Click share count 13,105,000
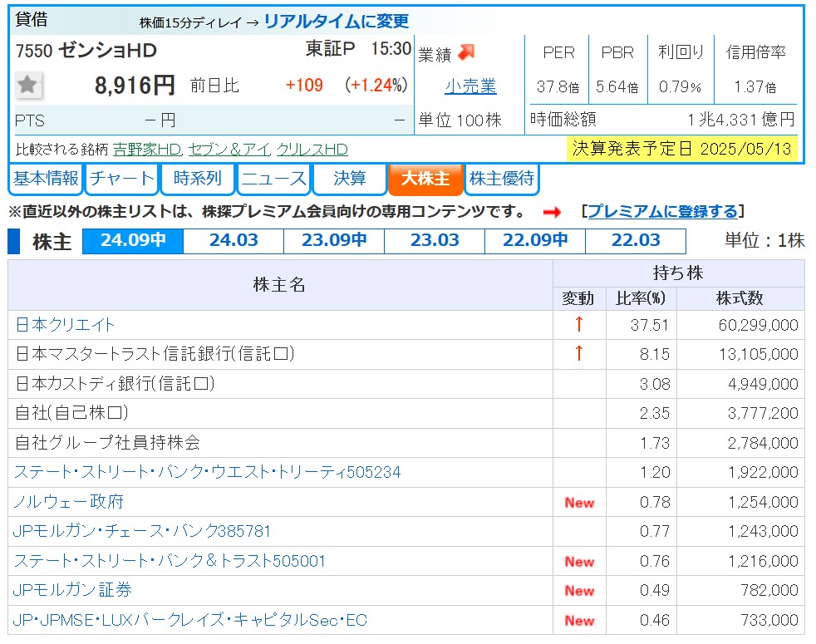The height and width of the screenshot is (644, 816). coord(758,354)
